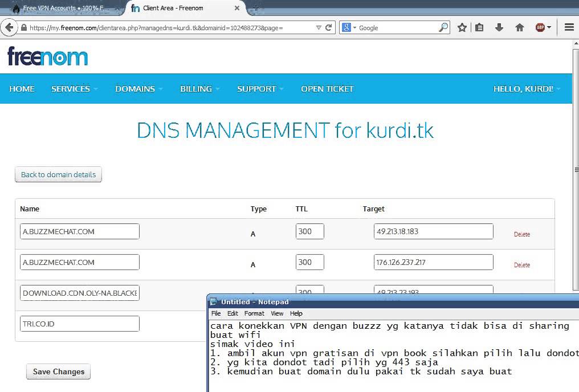Click TTL field of 176.126.237.217 record
Screen dimensions: 579x392
[x=310, y=262]
